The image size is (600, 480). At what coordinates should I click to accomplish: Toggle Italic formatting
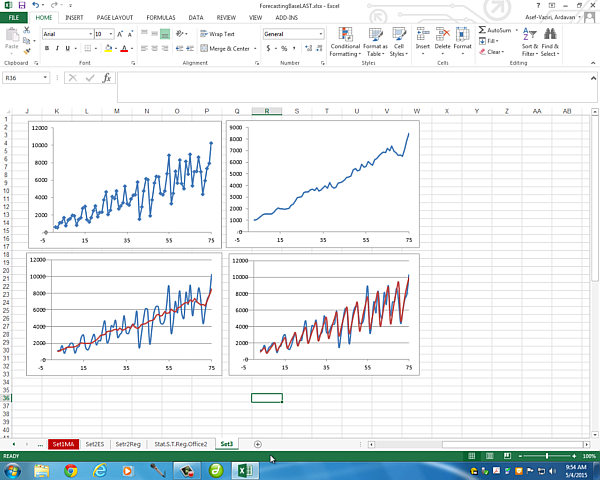pyautogui.click(x=57, y=48)
